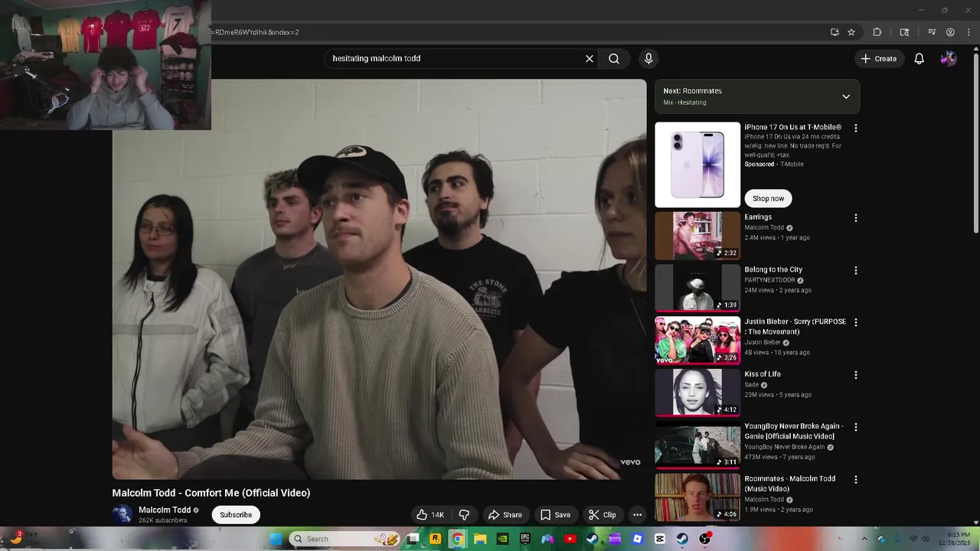The height and width of the screenshot is (551, 980).
Task: Open the volume icon in system tray
Action: click(x=925, y=539)
